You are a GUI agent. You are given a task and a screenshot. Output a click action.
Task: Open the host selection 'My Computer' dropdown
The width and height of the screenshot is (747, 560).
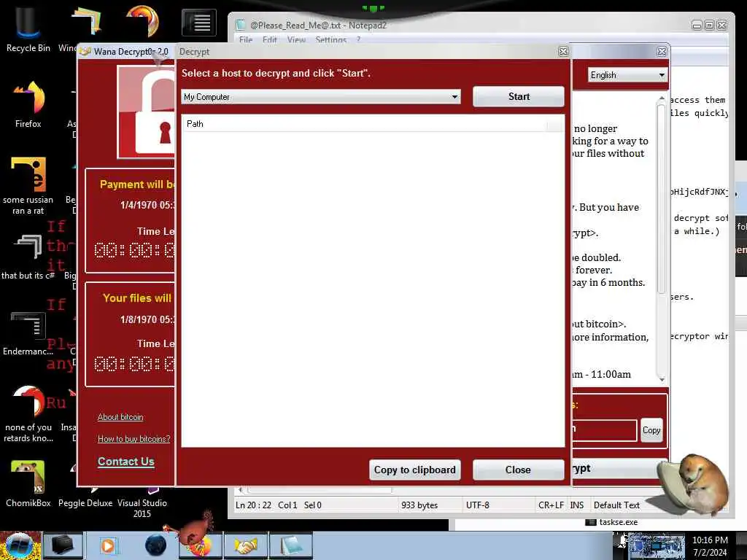pyautogui.click(x=321, y=97)
